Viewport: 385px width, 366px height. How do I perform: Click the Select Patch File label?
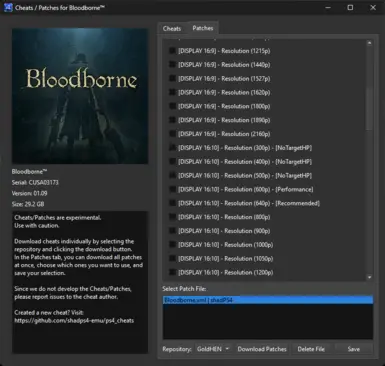click(184, 289)
